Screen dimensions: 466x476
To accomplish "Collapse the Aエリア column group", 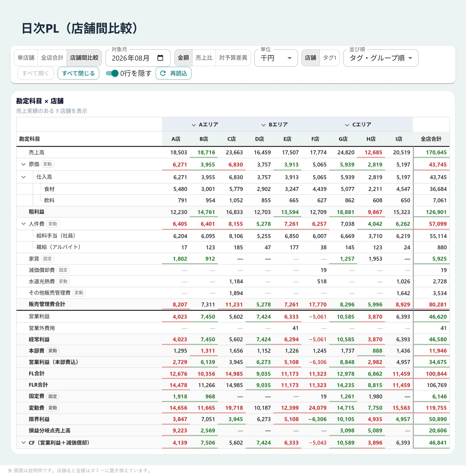I will point(194,125).
